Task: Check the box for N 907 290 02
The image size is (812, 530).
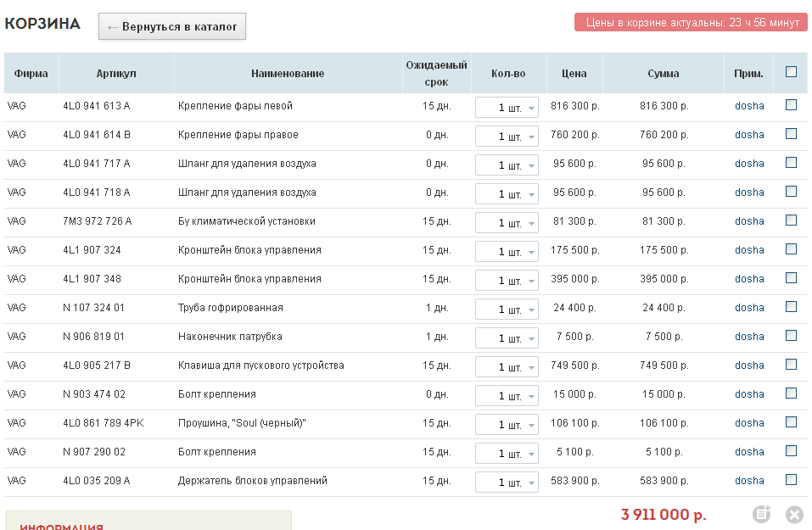Action: click(791, 451)
